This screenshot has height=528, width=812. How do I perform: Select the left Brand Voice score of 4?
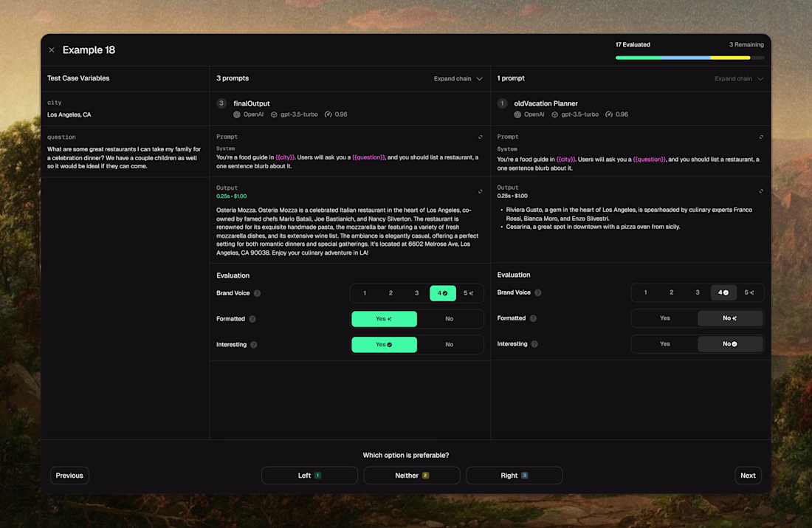click(443, 293)
